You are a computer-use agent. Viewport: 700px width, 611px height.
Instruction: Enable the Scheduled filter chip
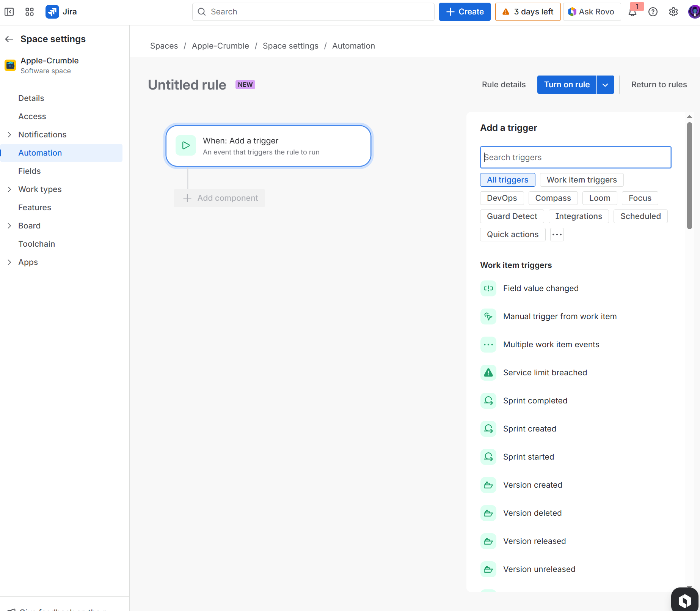click(x=640, y=216)
